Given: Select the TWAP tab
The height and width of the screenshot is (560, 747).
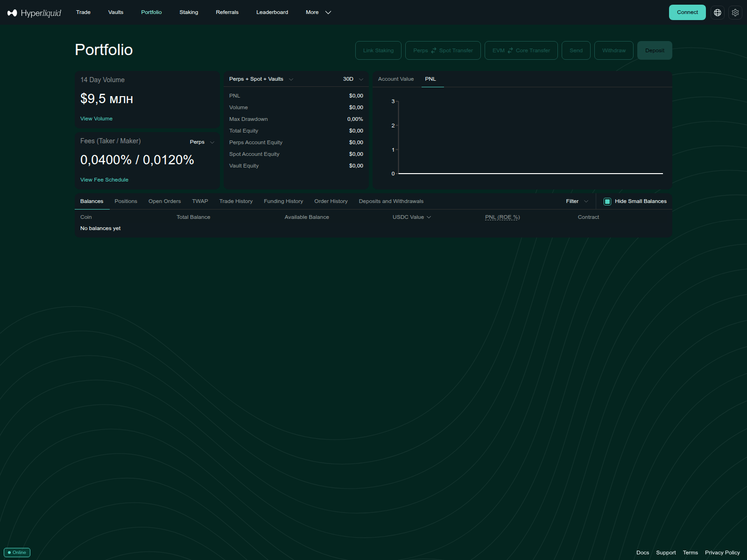Looking at the screenshot, I should coord(200,202).
